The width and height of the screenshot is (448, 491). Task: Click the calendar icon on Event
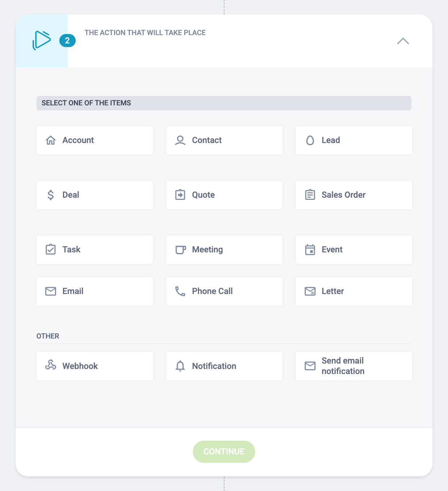(310, 249)
